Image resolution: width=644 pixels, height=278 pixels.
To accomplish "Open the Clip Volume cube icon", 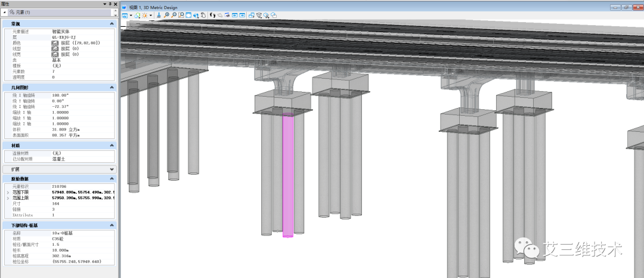I will click(x=259, y=15).
